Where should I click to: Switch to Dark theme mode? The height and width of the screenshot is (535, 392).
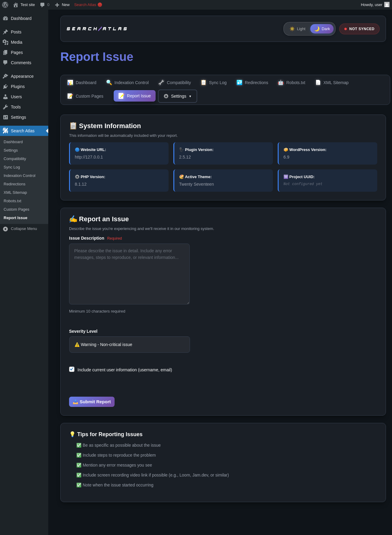322,29
